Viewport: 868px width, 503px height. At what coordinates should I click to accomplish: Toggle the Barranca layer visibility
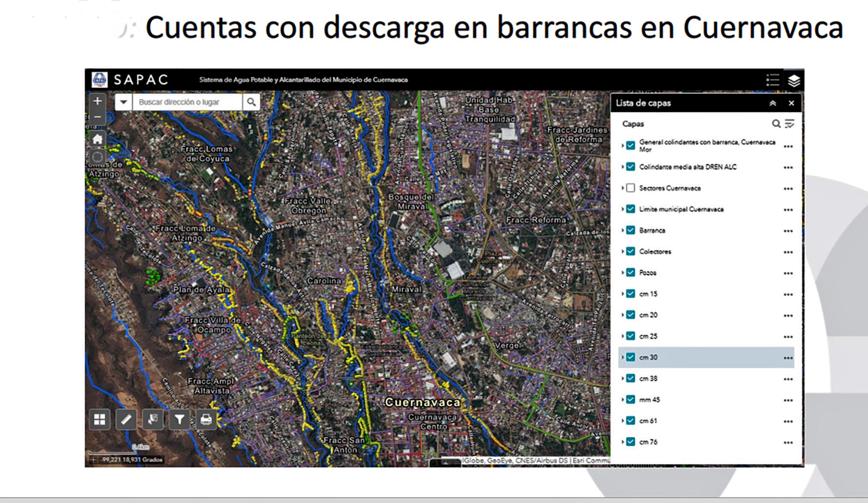[x=631, y=230]
